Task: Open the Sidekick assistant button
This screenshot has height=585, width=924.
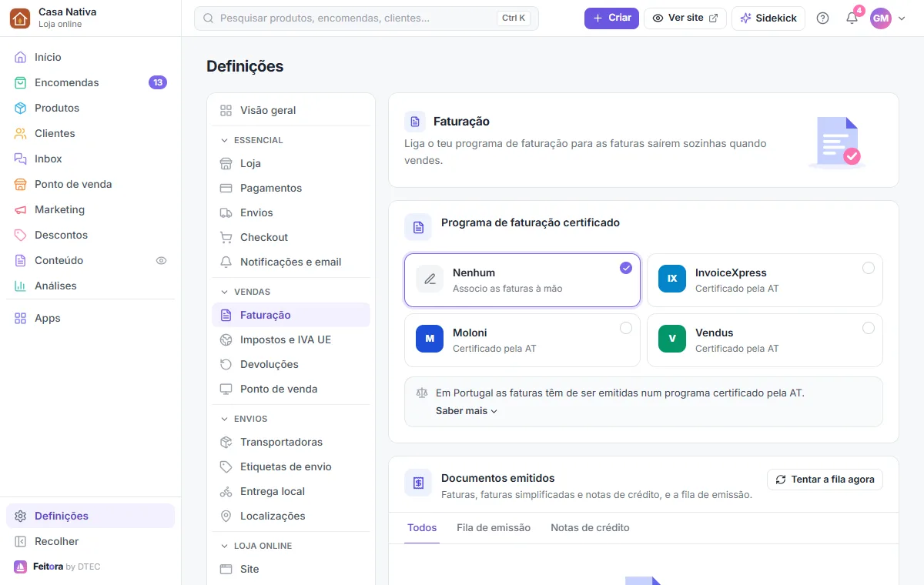Action: coord(768,18)
